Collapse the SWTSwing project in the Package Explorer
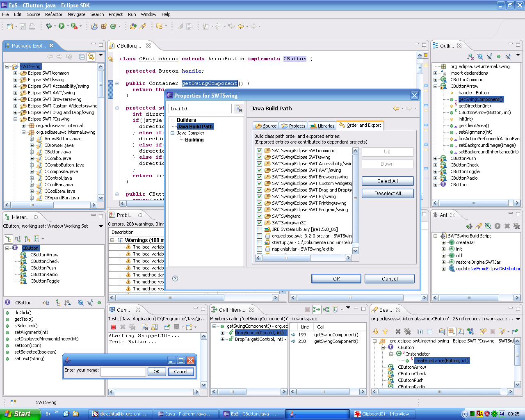Screen dimensions: 525x420 [x=7, y=66]
